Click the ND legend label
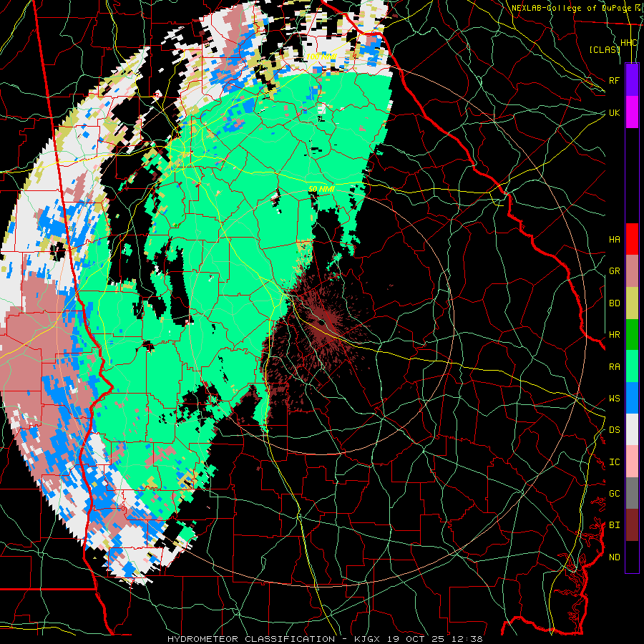This screenshot has height=644, width=644. coord(615,557)
